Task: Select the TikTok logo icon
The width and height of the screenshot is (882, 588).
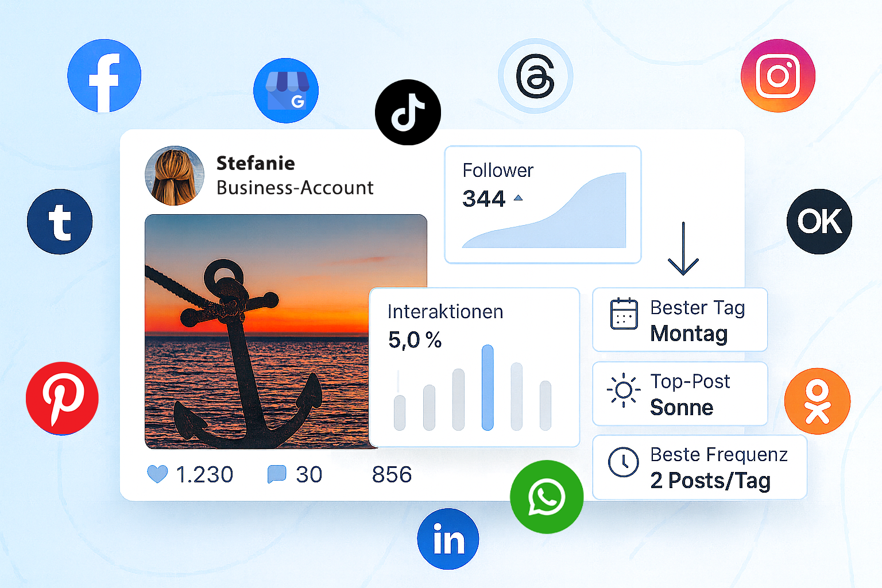Action: [x=408, y=112]
